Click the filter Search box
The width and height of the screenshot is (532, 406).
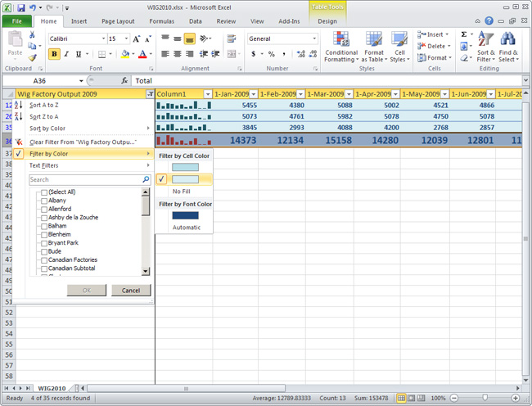click(90, 180)
